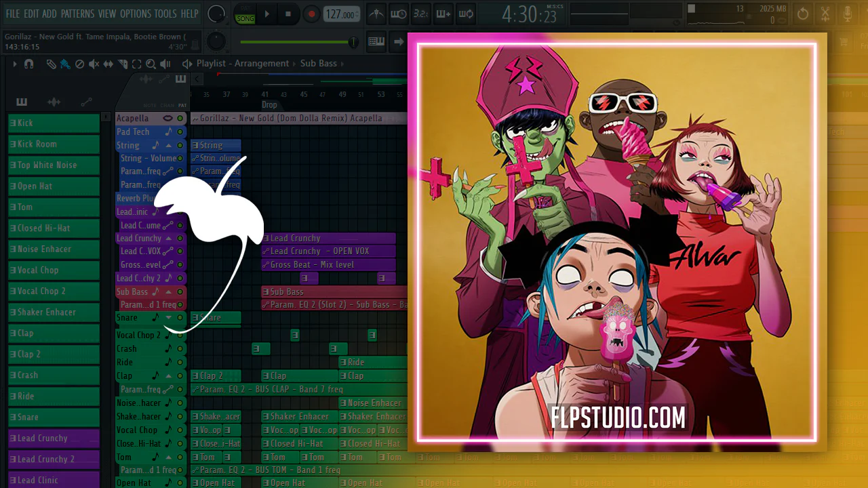868x488 pixels.
Task: Collapse the Lead Crunchy track group
Action: (168, 238)
